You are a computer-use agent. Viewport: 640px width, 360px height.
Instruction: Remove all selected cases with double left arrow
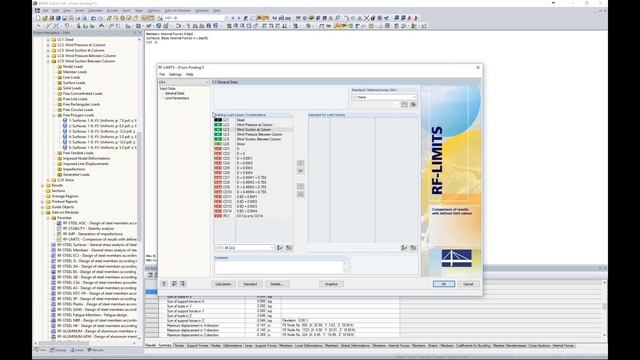point(300,194)
